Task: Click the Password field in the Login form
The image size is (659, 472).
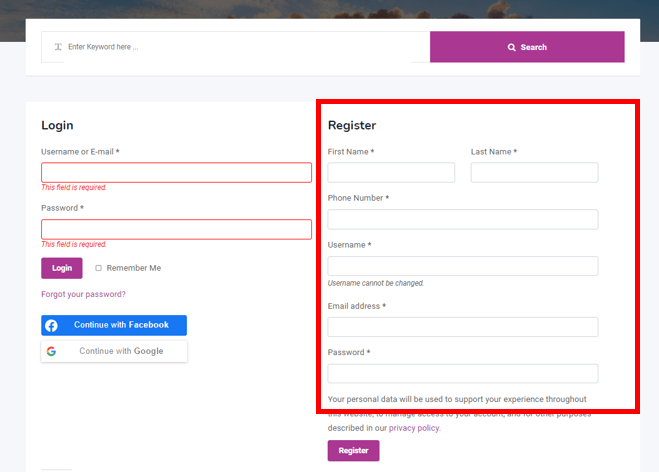Action: tap(176, 229)
